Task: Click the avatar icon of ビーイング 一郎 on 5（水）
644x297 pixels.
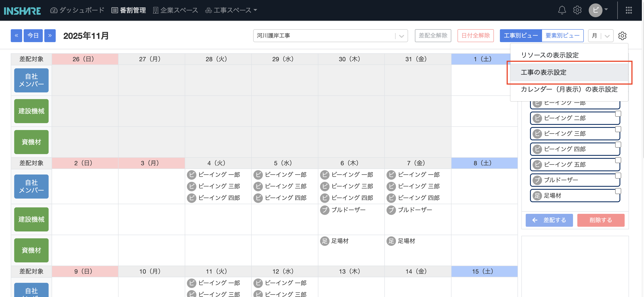Action: pyautogui.click(x=258, y=175)
